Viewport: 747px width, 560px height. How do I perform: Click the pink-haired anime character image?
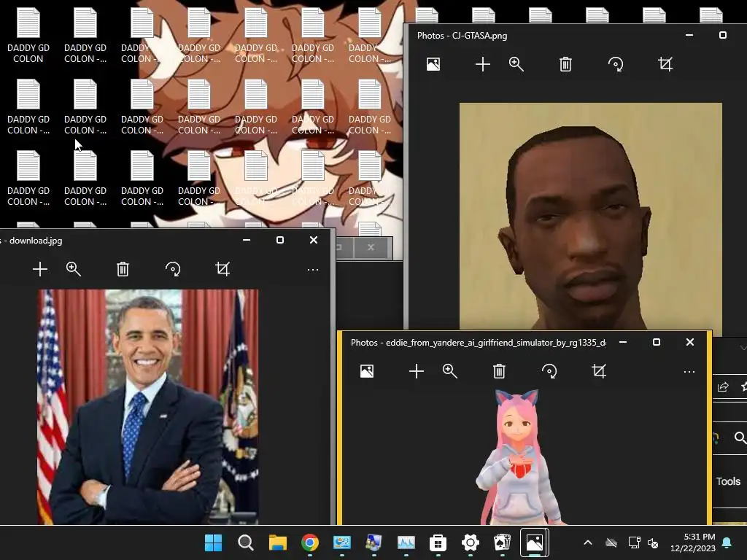tap(519, 457)
